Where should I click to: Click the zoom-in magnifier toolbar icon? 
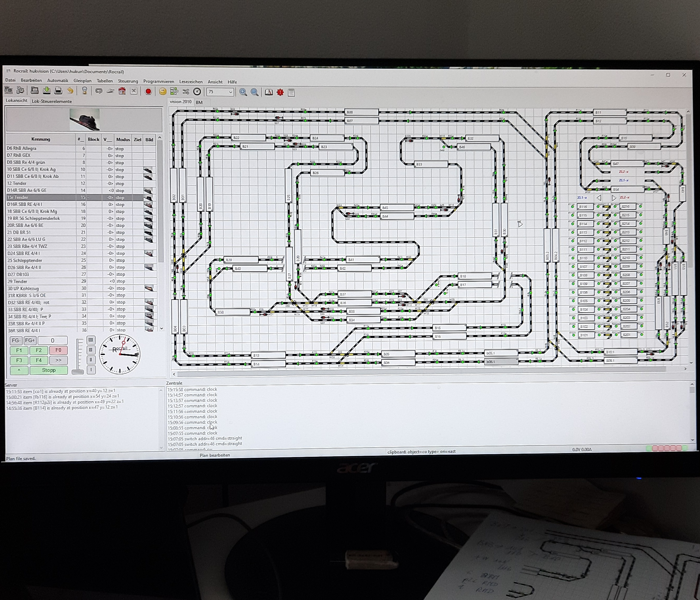243,92
